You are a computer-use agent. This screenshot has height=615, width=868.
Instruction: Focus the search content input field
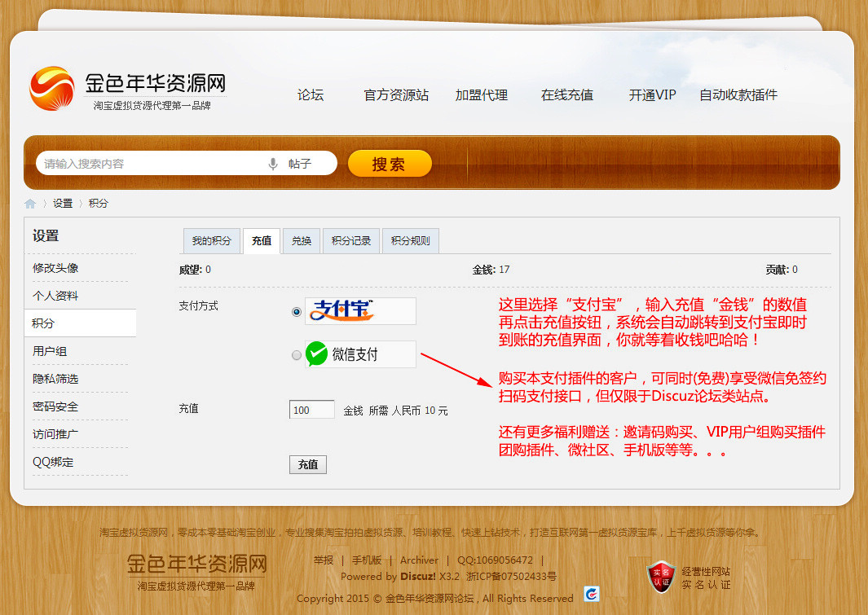[x=152, y=164]
